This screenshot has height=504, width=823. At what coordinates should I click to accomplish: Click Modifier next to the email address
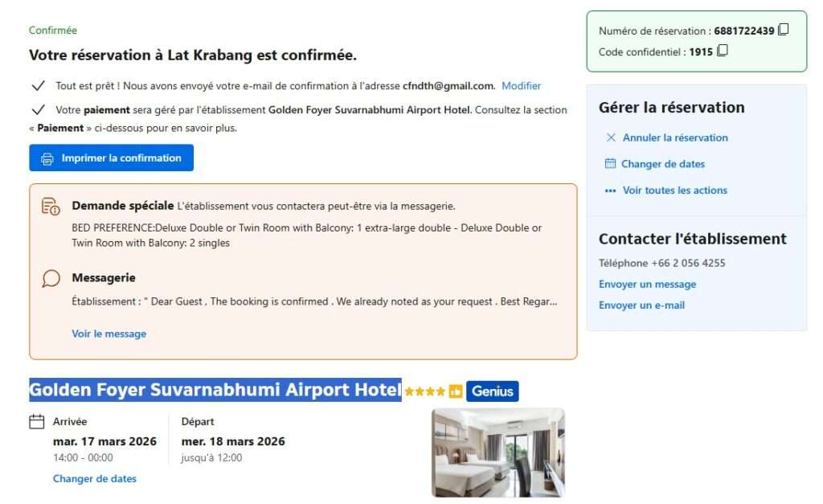[x=521, y=86]
